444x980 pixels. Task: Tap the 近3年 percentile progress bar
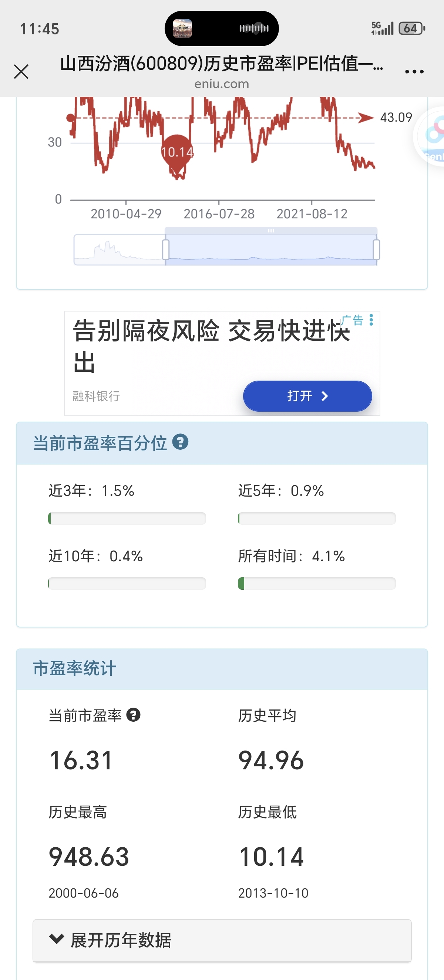(x=127, y=518)
